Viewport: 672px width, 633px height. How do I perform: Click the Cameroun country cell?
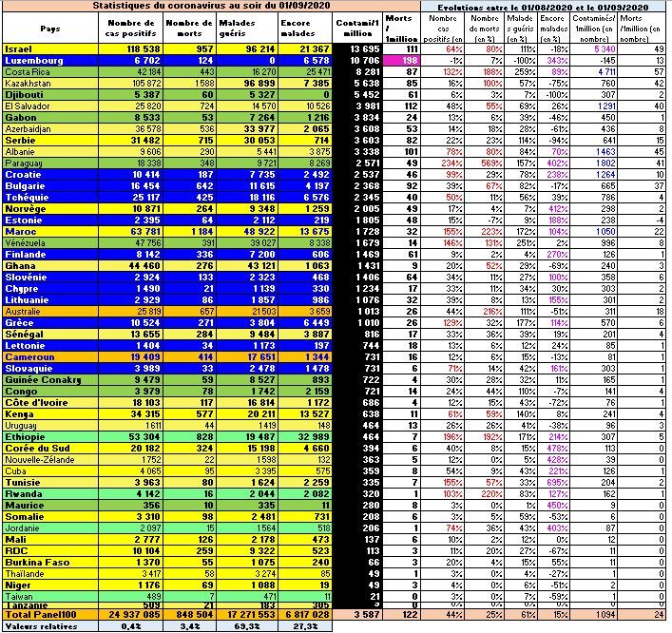point(50,357)
